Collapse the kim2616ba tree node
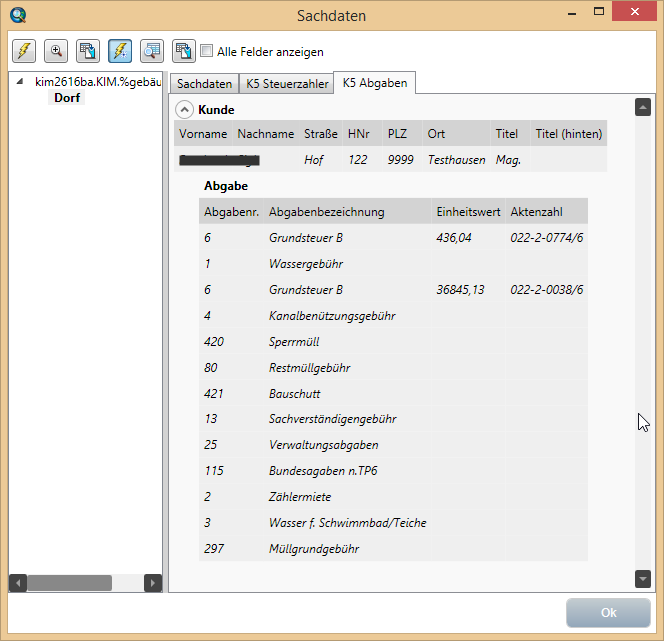664x641 pixels. click(x=21, y=82)
